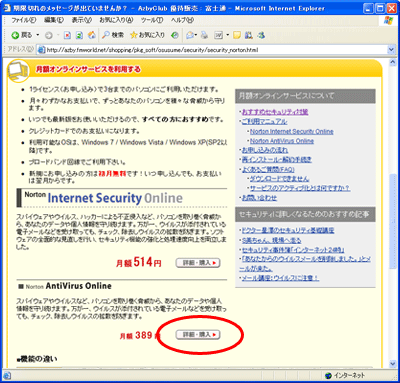400x383 pixels.
Task: Click the Print icon in toolbar
Action: point(205,35)
